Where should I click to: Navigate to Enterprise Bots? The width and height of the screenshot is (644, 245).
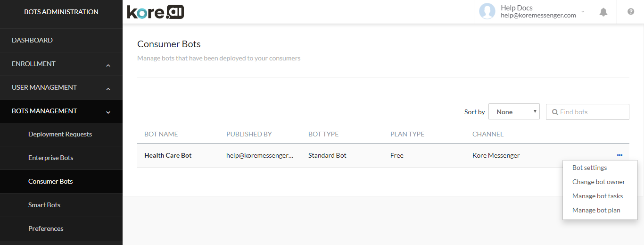click(50, 158)
